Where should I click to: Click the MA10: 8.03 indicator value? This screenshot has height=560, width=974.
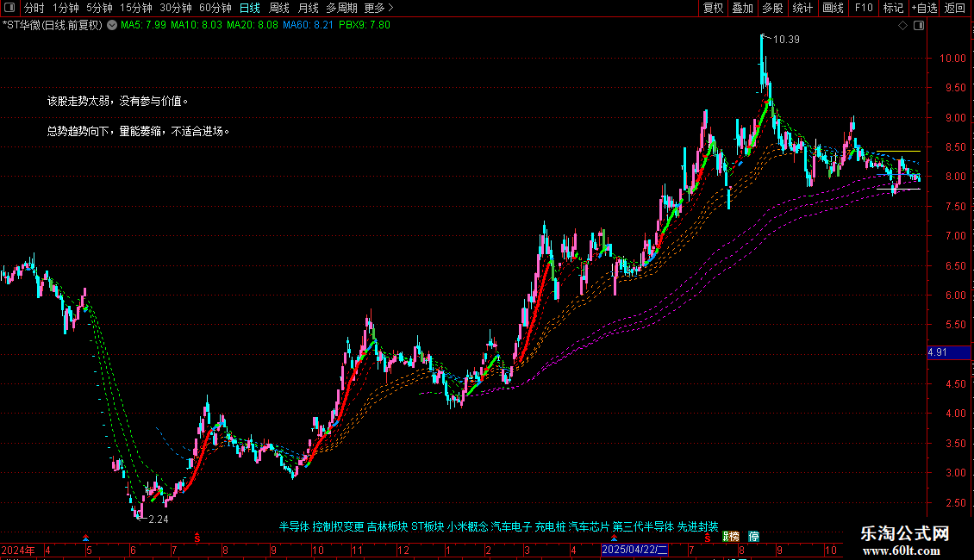(197, 26)
